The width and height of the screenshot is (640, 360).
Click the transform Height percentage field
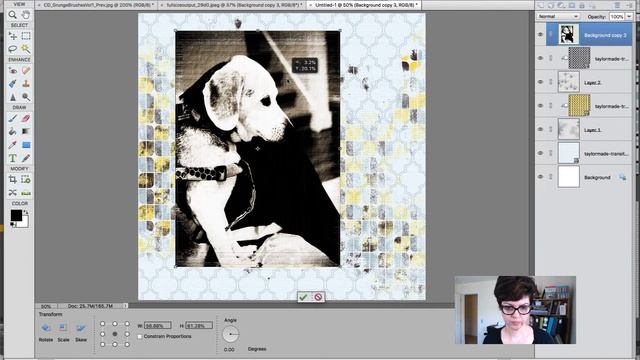tap(199, 326)
